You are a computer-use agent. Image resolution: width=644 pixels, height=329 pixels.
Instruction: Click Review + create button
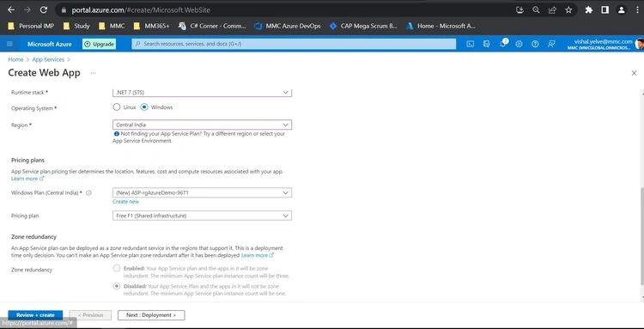tap(35, 315)
